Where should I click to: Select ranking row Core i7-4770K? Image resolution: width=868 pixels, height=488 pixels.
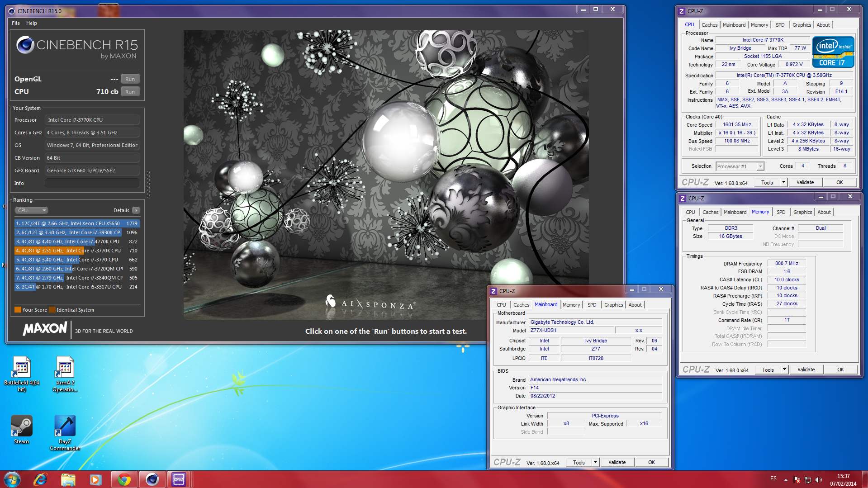[x=77, y=242]
